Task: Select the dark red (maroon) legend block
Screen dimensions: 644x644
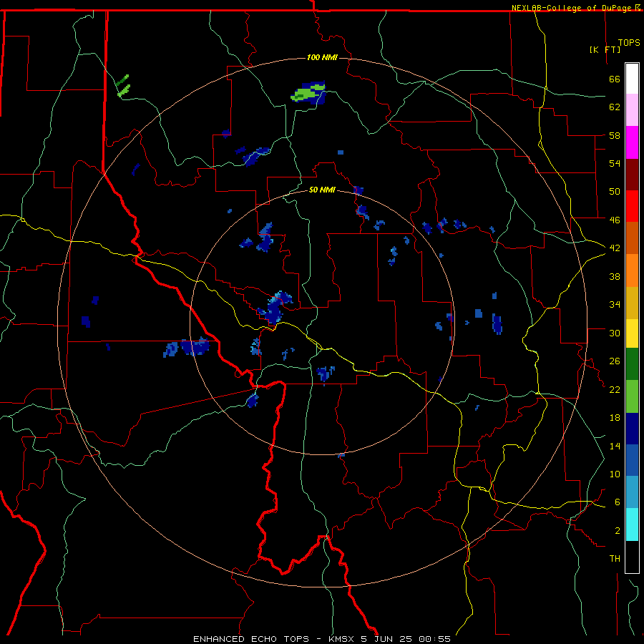Action: (x=632, y=175)
